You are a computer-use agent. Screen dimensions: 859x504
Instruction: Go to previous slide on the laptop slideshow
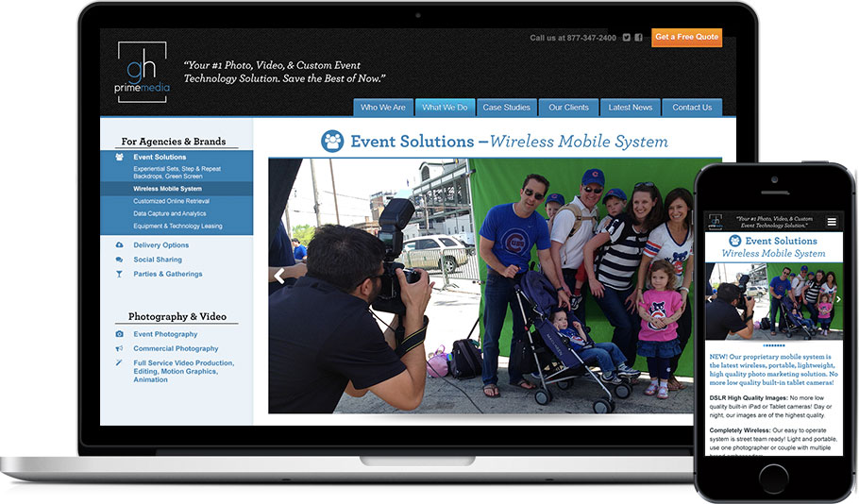[x=279, y=277]
